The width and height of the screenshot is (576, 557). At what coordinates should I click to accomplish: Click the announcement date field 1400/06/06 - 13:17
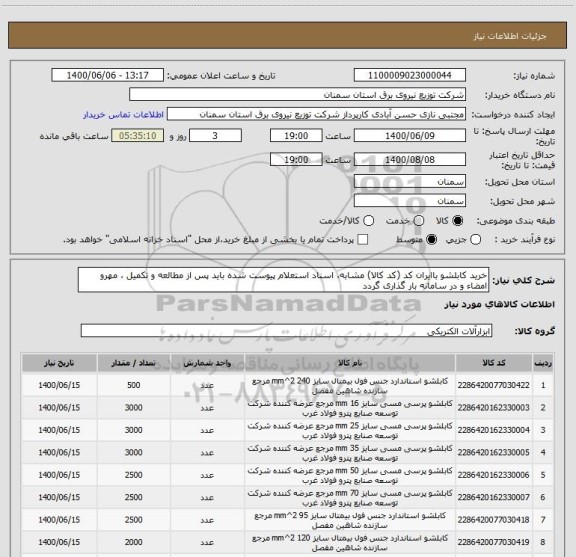pos(108,75)
